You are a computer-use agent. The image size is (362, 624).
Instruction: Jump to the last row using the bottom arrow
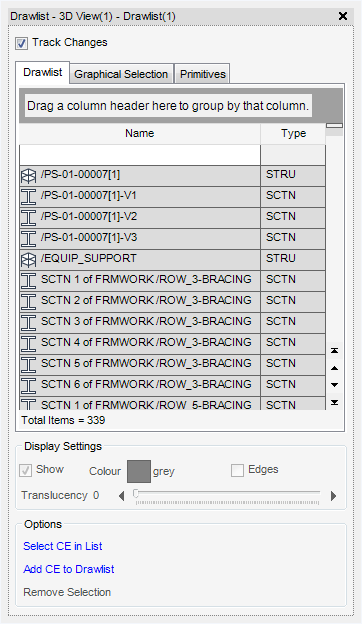point(335,402)
